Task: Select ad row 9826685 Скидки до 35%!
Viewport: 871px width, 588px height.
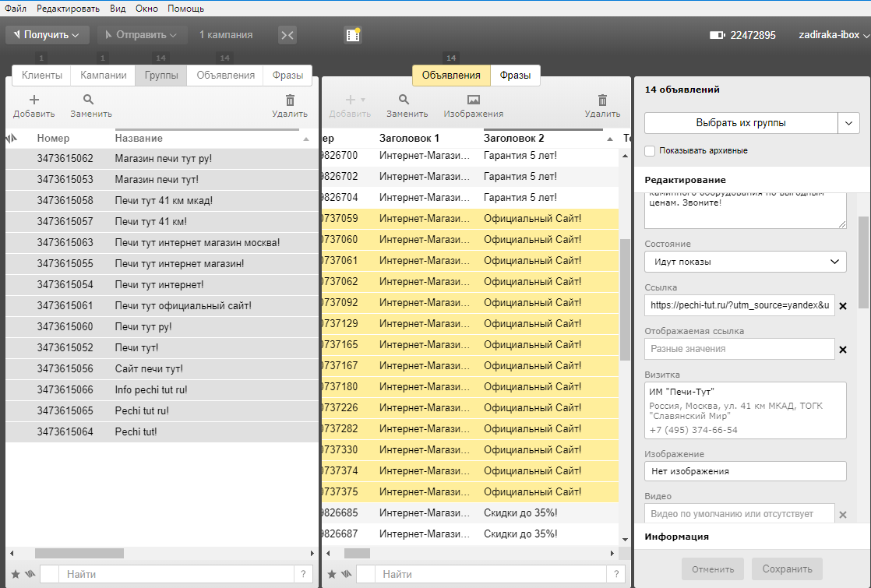Action: (470, 513)
